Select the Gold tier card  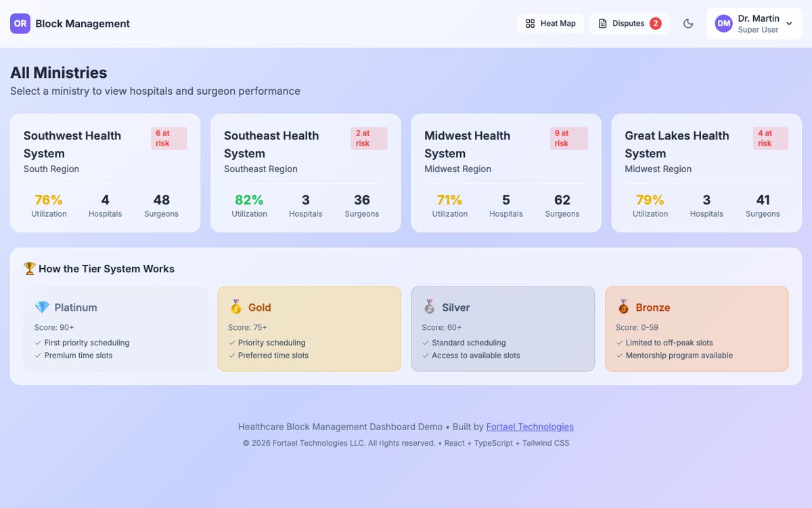(309, 329)
